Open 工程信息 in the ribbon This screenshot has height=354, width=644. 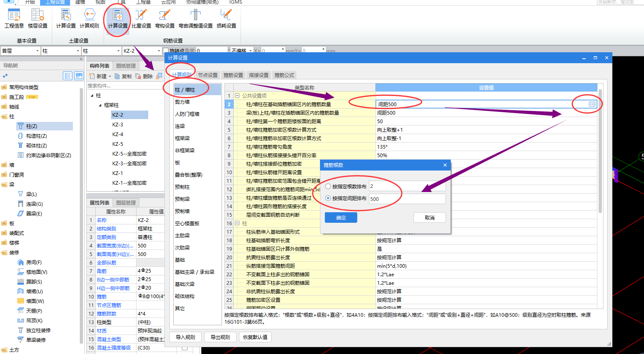tap(14, 19)
